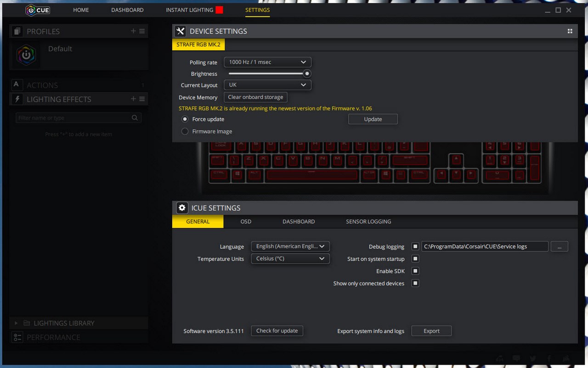
Task: Click the Performance panel sliders icon
Action: 17,337
